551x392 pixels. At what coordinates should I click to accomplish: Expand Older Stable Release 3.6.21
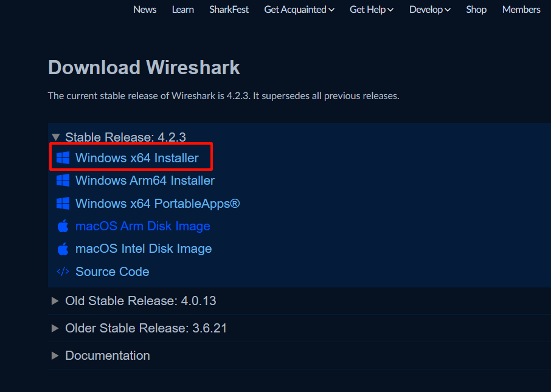click(55, 328)
